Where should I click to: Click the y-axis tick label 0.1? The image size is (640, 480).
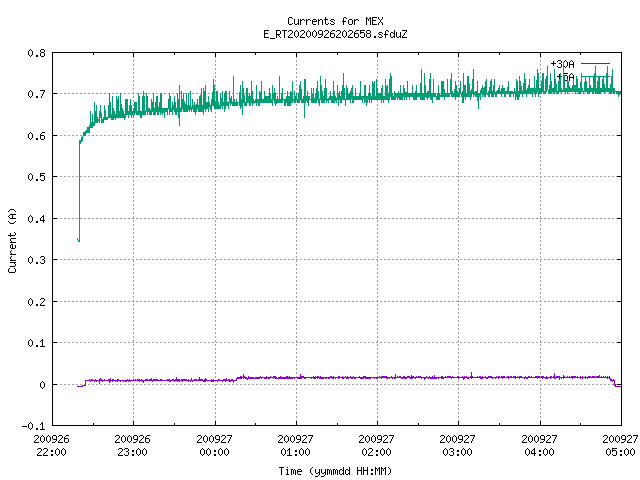click(x=36, y=343)
